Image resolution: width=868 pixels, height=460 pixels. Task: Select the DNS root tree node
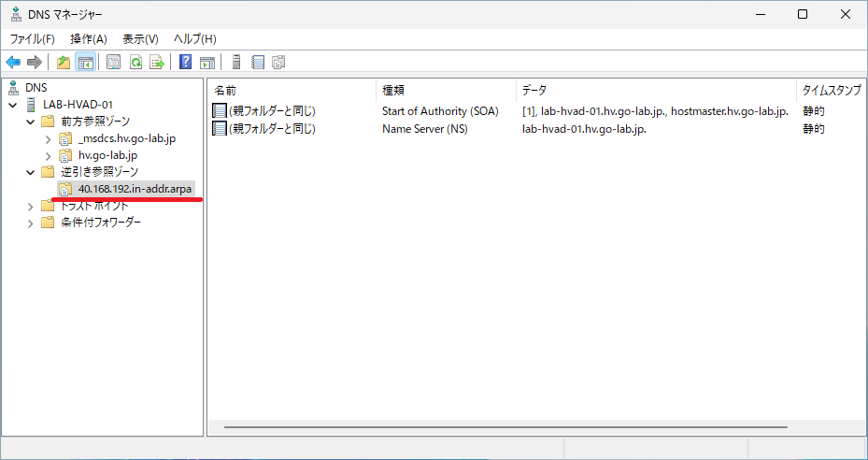36,88
